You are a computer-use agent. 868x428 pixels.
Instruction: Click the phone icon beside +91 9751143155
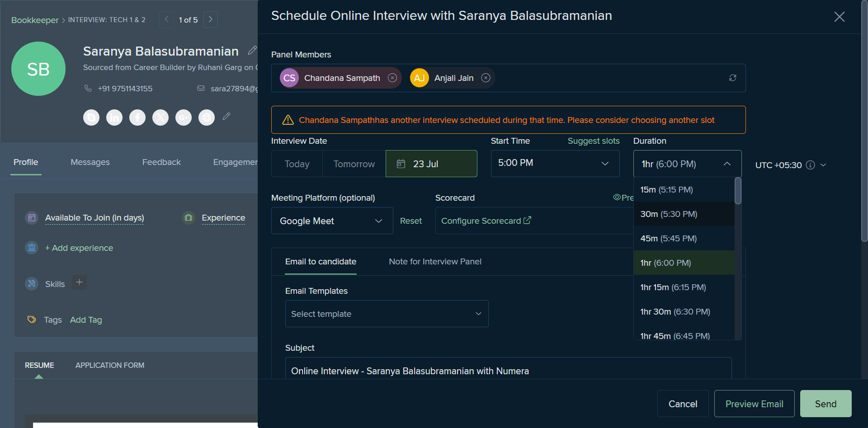(88, 88)
